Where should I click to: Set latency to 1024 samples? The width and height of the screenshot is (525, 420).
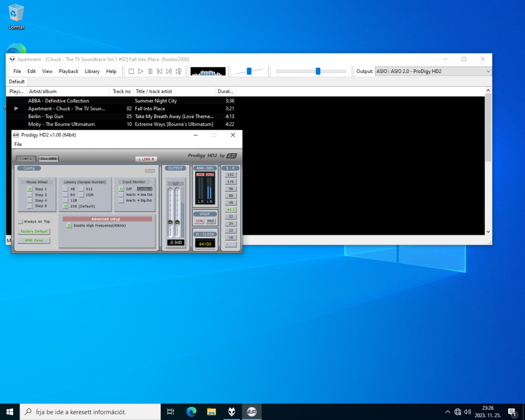click(x=81, y=195)
